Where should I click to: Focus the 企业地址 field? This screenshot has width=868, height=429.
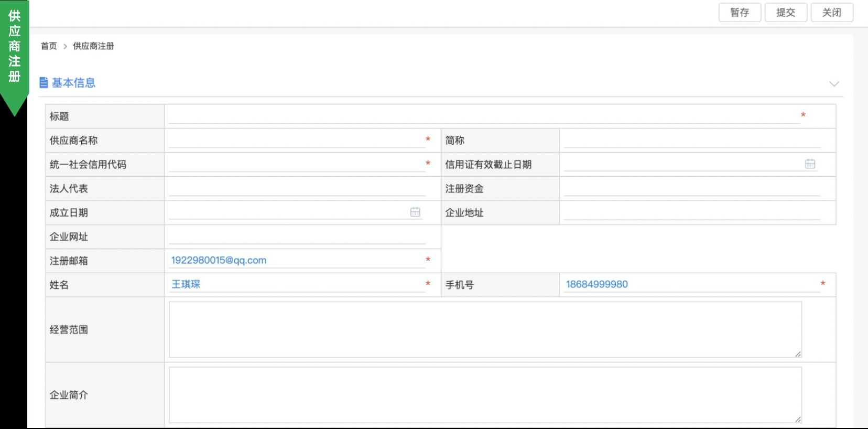(x=692, y=212)
